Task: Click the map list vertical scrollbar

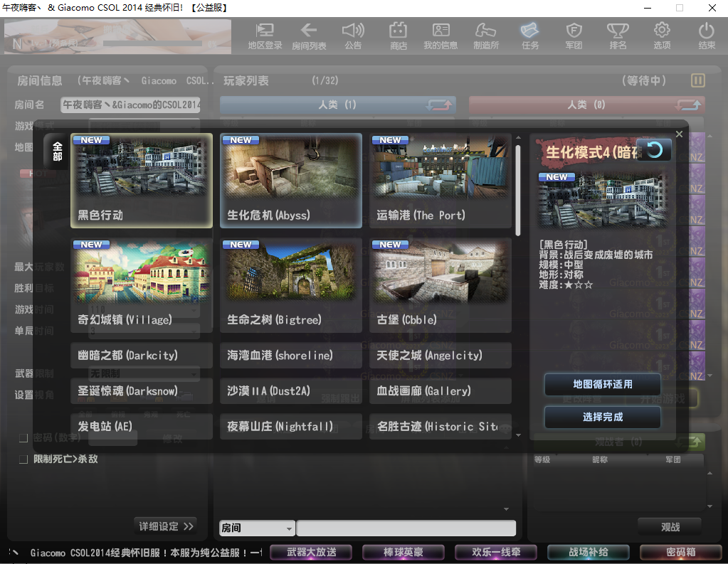Action: [x=518, y=189]
